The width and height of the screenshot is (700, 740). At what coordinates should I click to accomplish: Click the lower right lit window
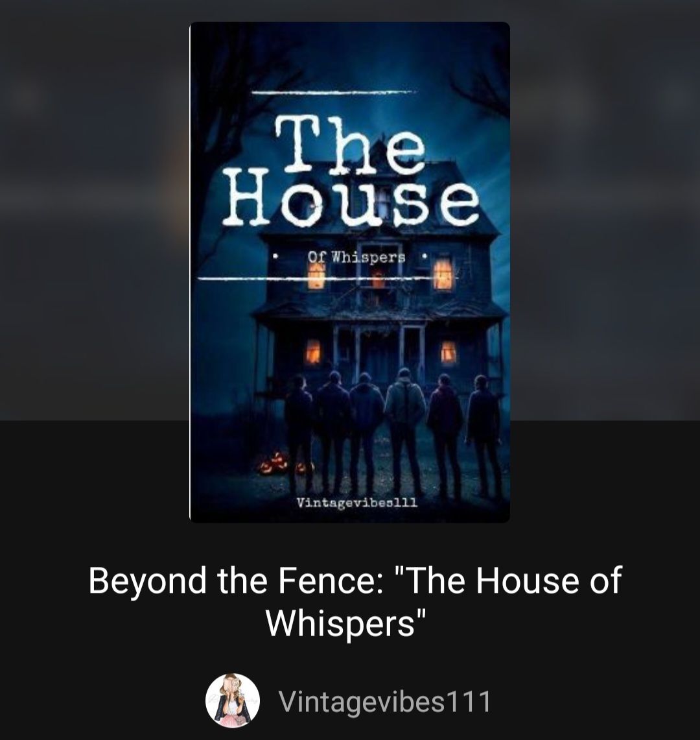pyautogui.click(x=448, y=353)
